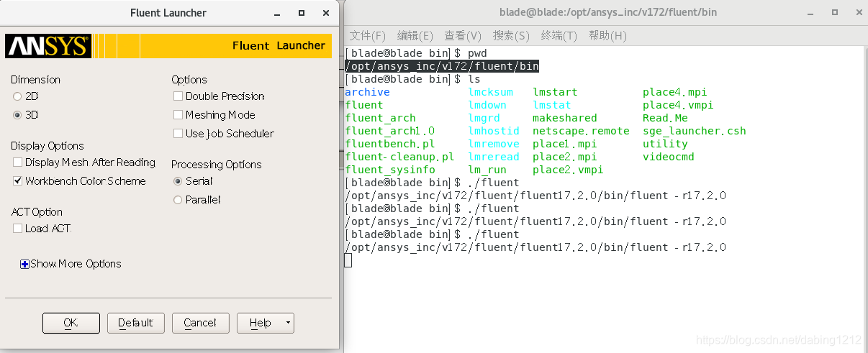Click Cancel in Fluent Launcher

(200, 323)
